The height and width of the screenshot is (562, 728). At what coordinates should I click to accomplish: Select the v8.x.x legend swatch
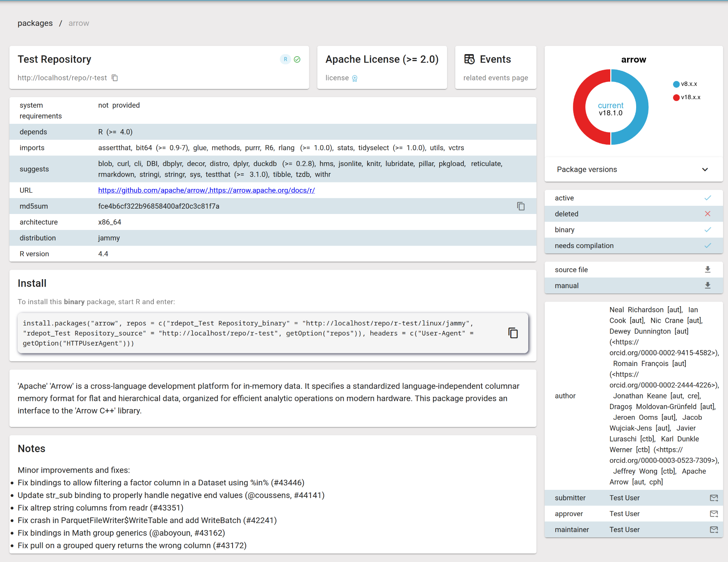point(676,84)
